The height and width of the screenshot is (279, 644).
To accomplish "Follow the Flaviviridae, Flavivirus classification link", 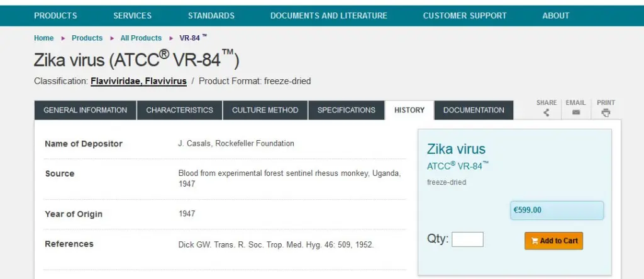I will pos(139,81).
